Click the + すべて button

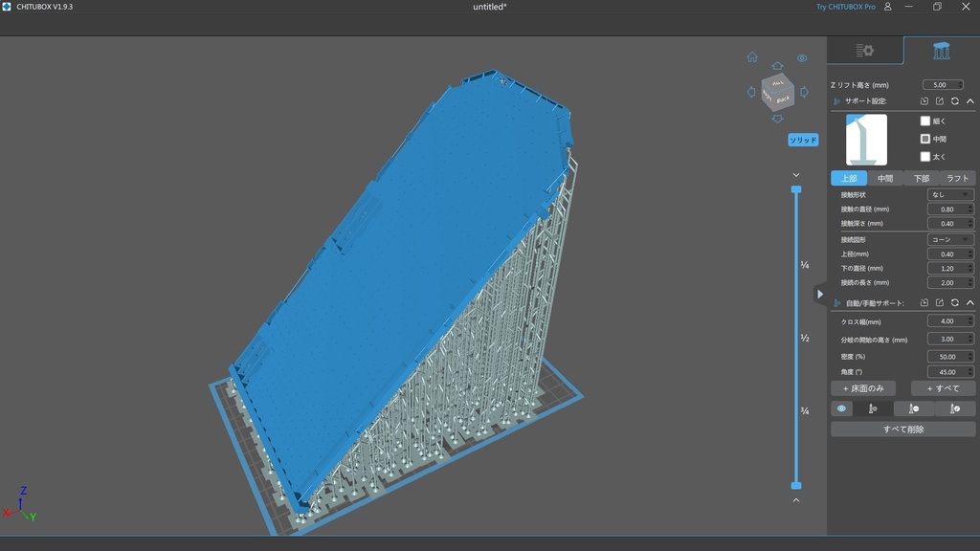(943, 388)
